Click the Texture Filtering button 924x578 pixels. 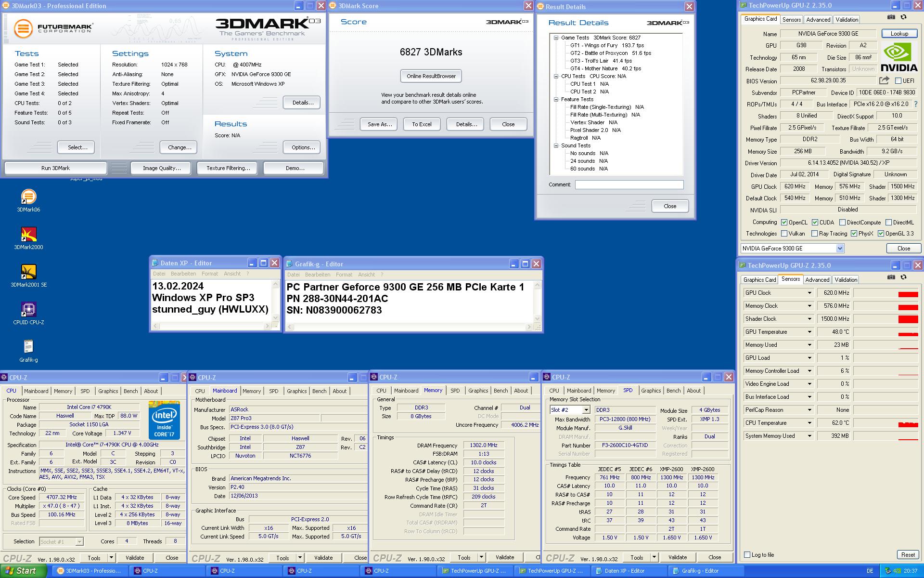click(x=228, y=168)
